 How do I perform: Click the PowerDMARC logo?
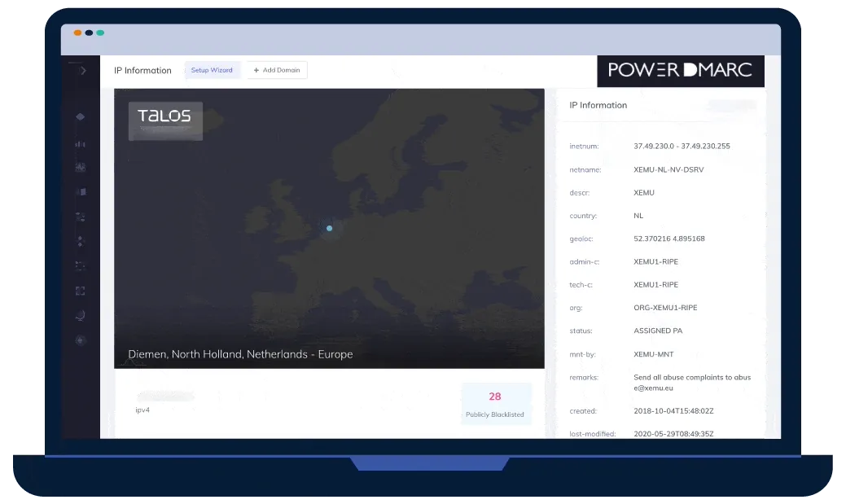pos(681,70)
